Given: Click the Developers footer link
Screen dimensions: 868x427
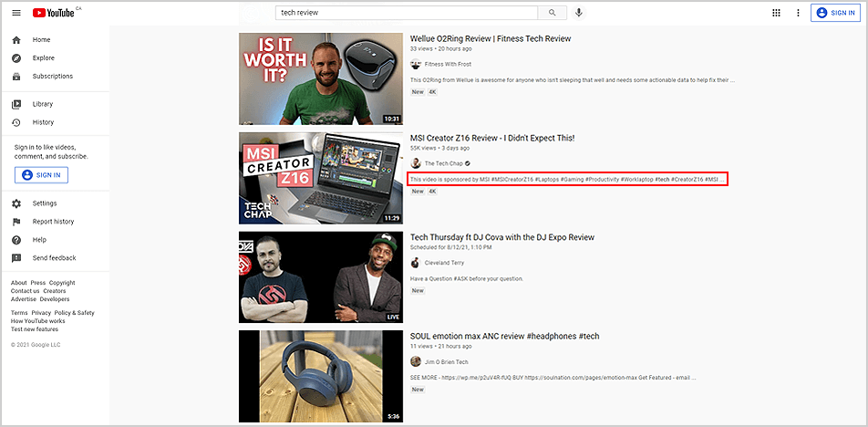Looking at the screenshot, I should [55, 299].
